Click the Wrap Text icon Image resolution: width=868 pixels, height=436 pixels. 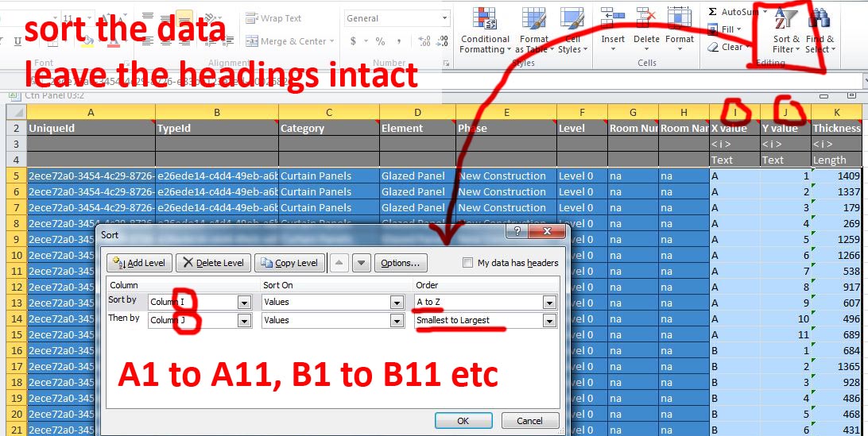click(252, 18)
